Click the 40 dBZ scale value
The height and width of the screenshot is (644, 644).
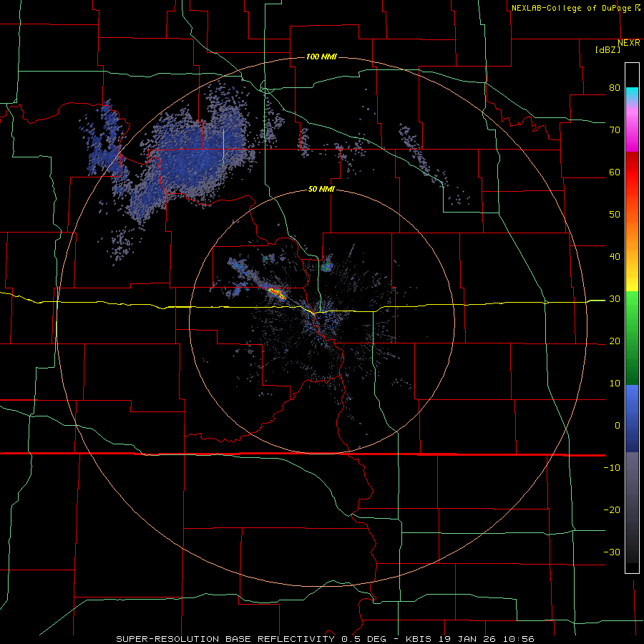[x=615, y=257]
